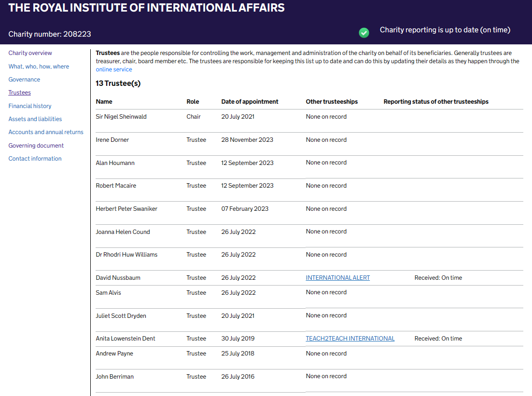Select the Trustees sidebar link
This screenshot has height=396, width=532.
(19, 93)
